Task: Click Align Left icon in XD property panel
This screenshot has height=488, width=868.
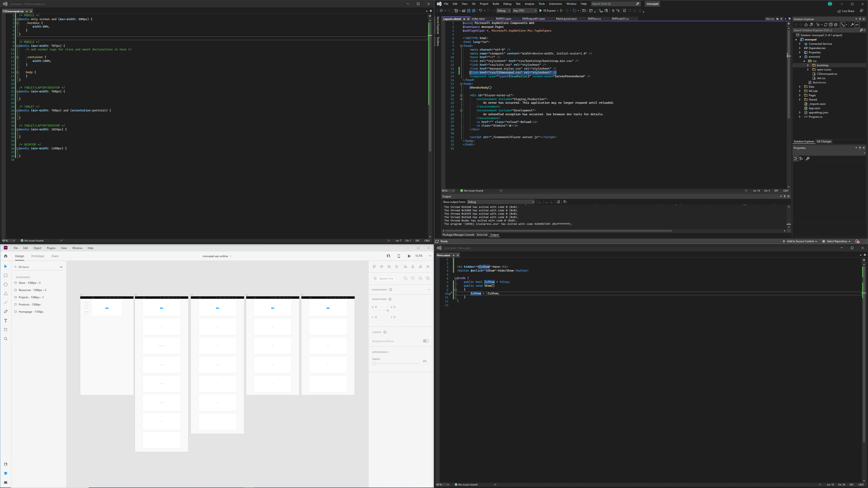Action: coord(405,267)
